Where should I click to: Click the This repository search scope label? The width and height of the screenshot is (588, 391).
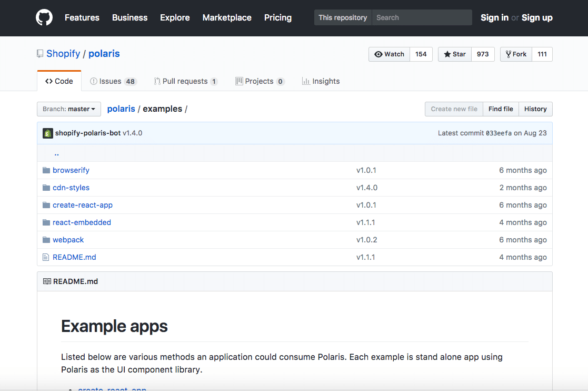[x=343, y=17]
